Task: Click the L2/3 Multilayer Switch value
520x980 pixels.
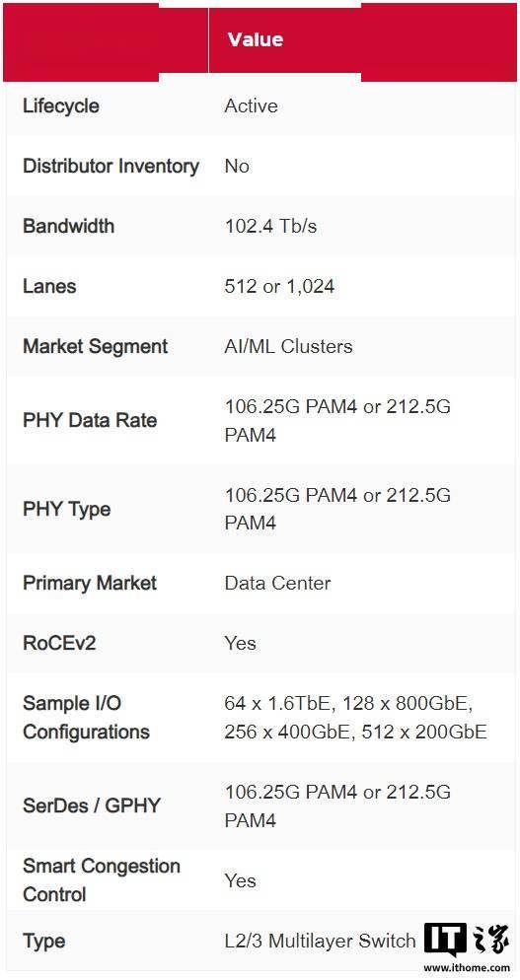Action: tap(320, 941)
